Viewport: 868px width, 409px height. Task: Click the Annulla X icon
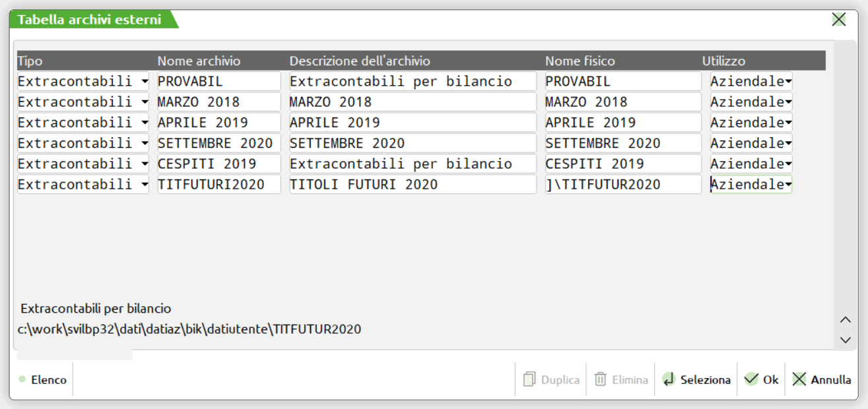click(799, 380)
